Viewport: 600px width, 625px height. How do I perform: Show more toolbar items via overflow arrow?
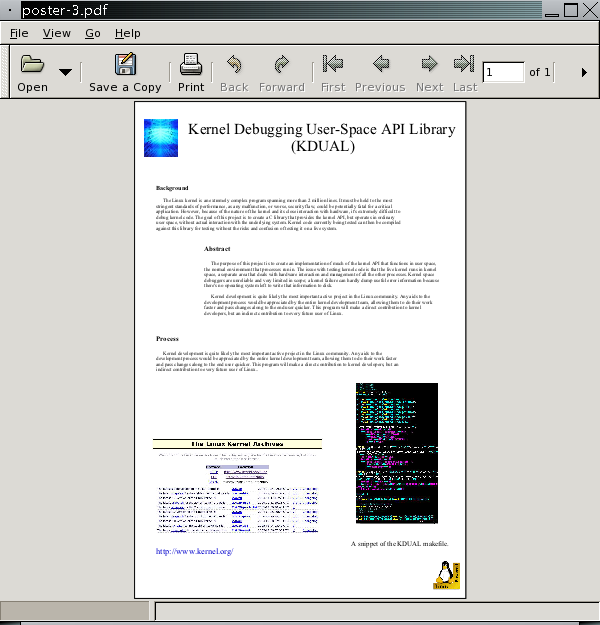tap(584, 73)
